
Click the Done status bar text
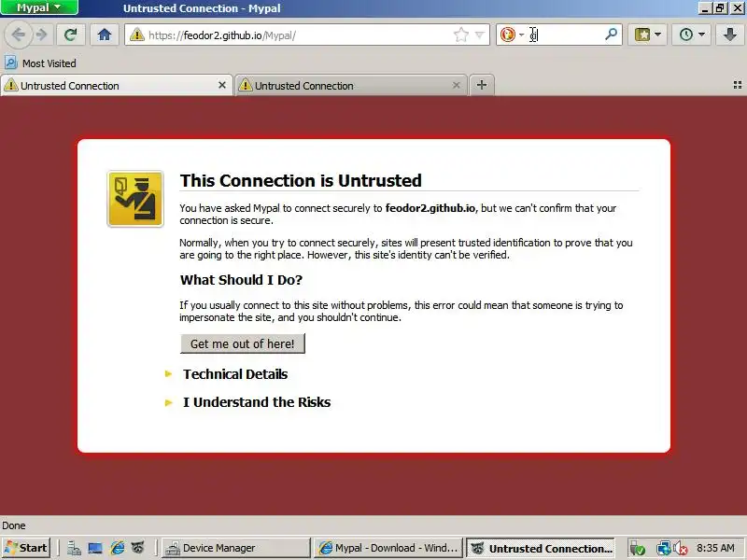pos(14,525)
